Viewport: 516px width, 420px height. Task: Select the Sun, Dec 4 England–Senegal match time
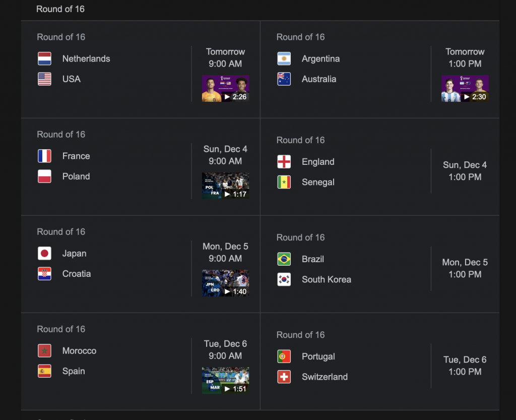pos(465,171)
